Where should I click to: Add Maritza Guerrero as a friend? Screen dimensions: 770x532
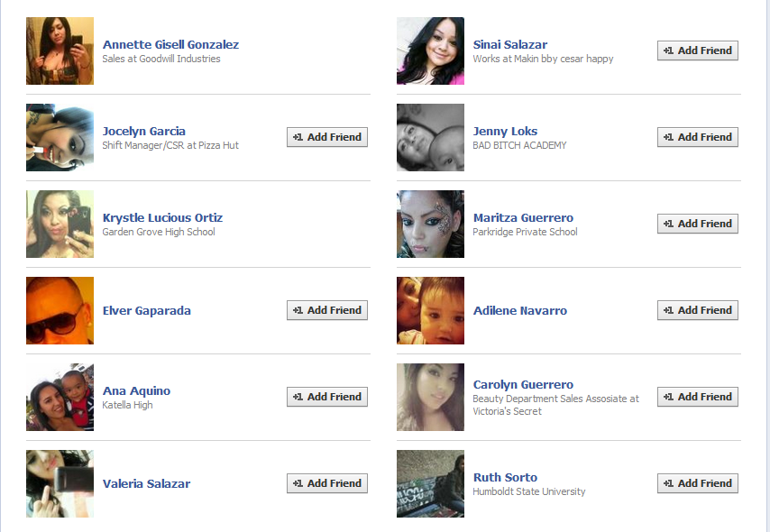[698, 224]
